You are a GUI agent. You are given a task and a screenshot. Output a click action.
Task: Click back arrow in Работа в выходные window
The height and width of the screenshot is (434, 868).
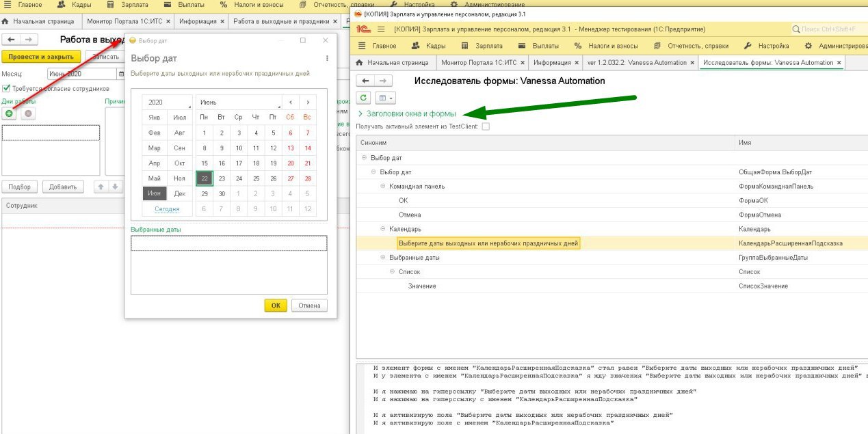(11, 40)
